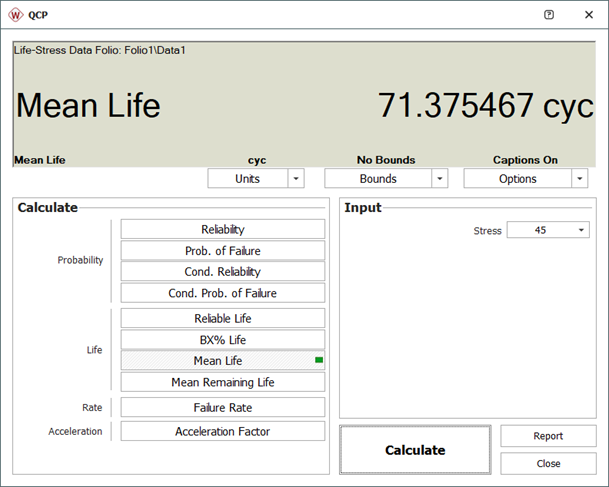This screenshot has height=487, width=609.
Task: Select the Reliability calculation
Action: point(223,230)
